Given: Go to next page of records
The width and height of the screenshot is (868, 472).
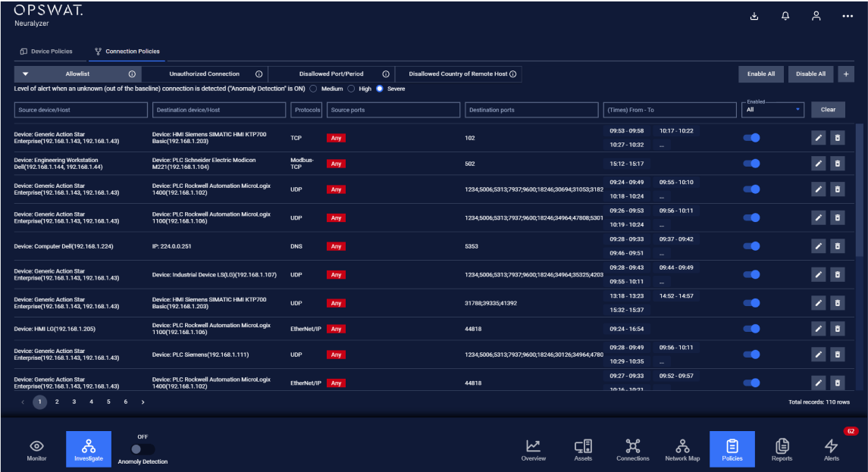Looking at the screenshot, I should click(x=143, y=402).
